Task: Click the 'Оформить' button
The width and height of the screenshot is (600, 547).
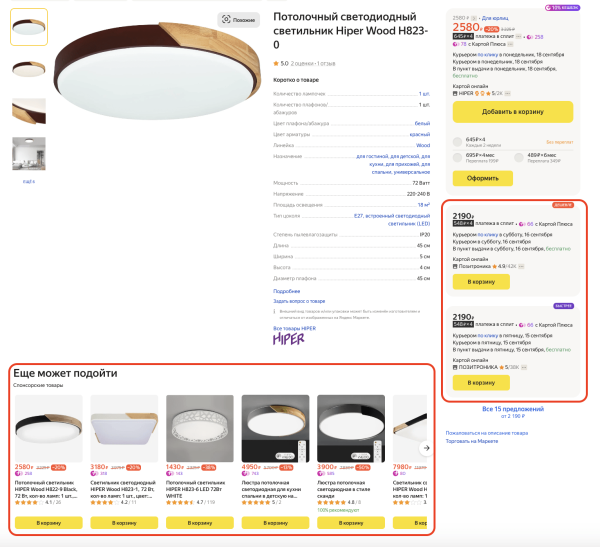Action: (483, 178)
